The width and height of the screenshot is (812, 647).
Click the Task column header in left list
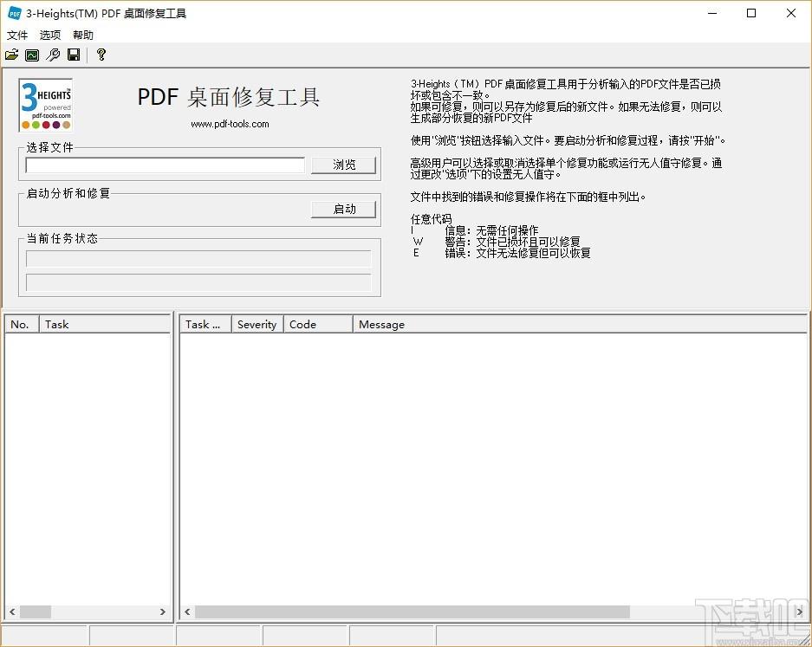pos(105,325)
